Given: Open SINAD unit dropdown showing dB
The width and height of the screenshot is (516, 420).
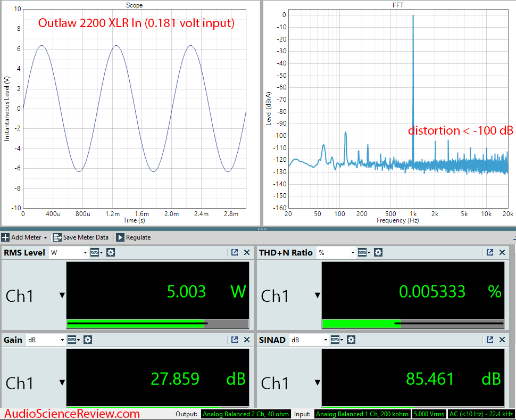Looking at the screenshot, I should [x=309, y=340].
